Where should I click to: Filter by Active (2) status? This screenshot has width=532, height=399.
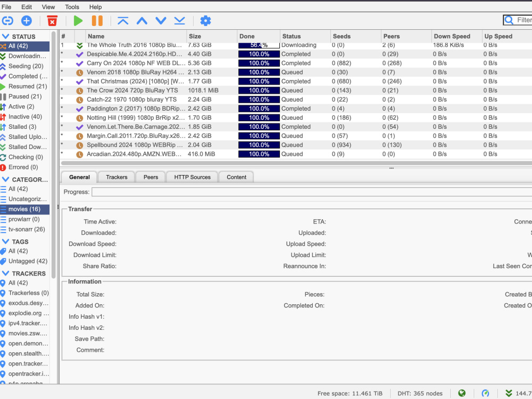tap(25, 106)
